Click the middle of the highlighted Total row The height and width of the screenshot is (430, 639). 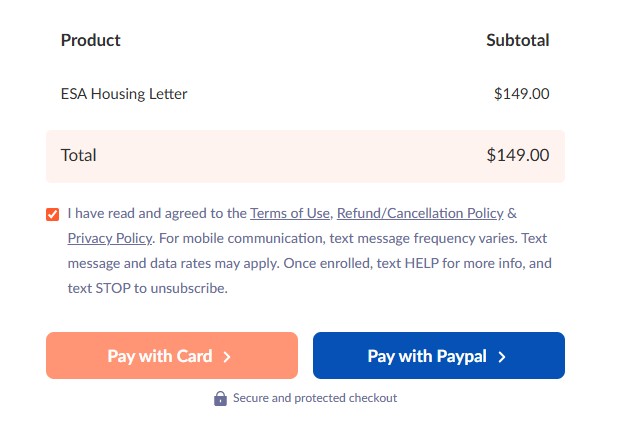pos(305,156)
